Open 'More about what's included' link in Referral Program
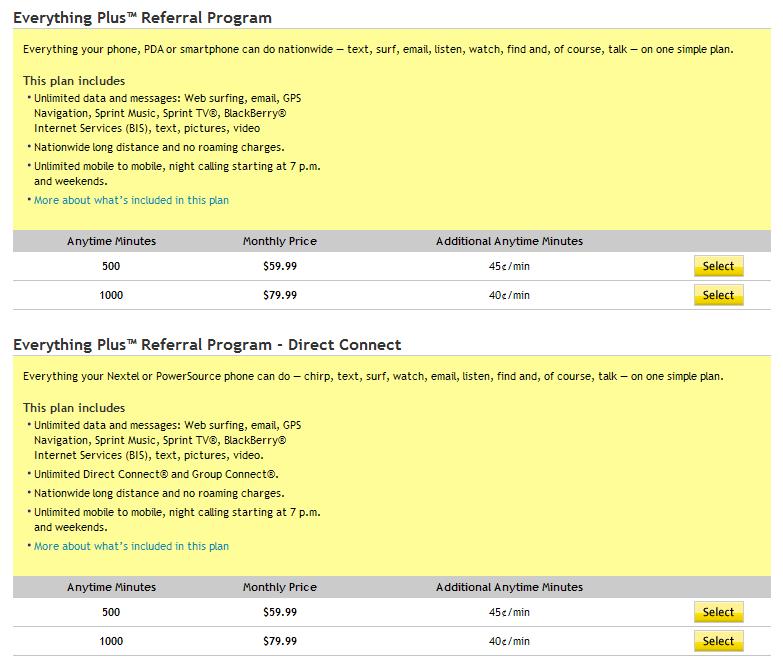The width and height of the screenshot is (783, 671). tap(131, 200)
